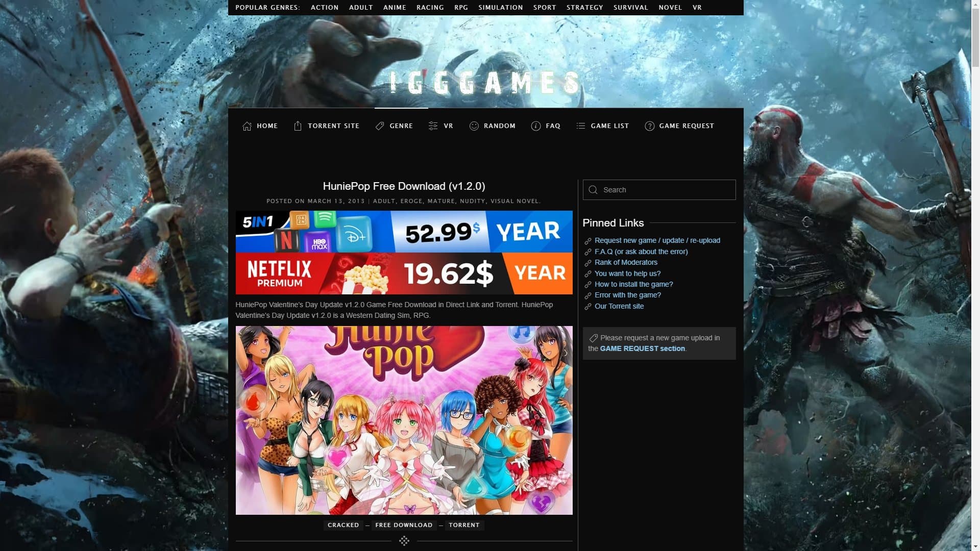The image size is (980, 551).
Task: Click the magnifier icon in search box
Action: click(x=593, y=190)
